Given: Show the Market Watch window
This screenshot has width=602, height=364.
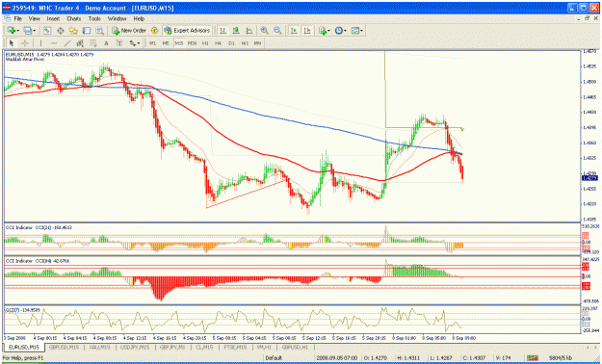Looking at the screenshot, I should point(47,31).
